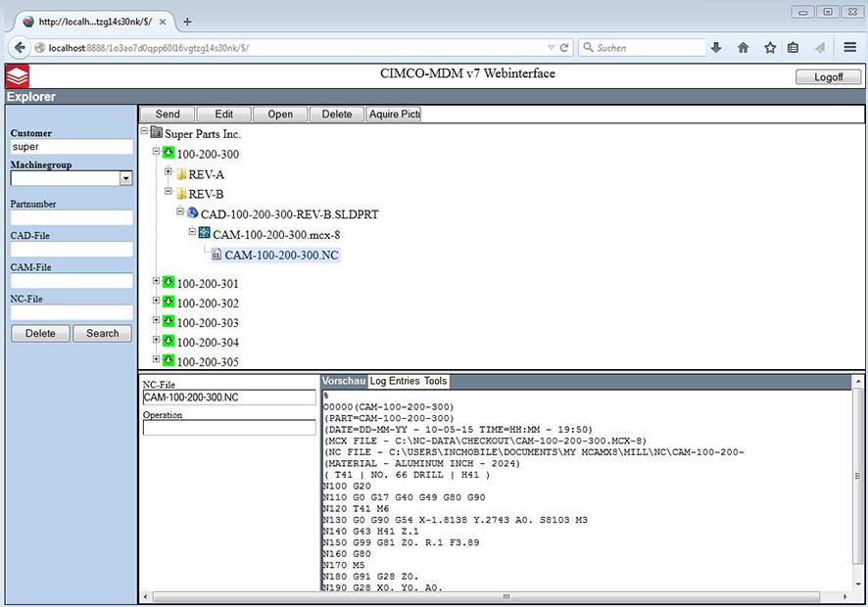Expand the 100-200-301 part node
This screenshot has width=868, height=607.
click(x=156, y=281)
